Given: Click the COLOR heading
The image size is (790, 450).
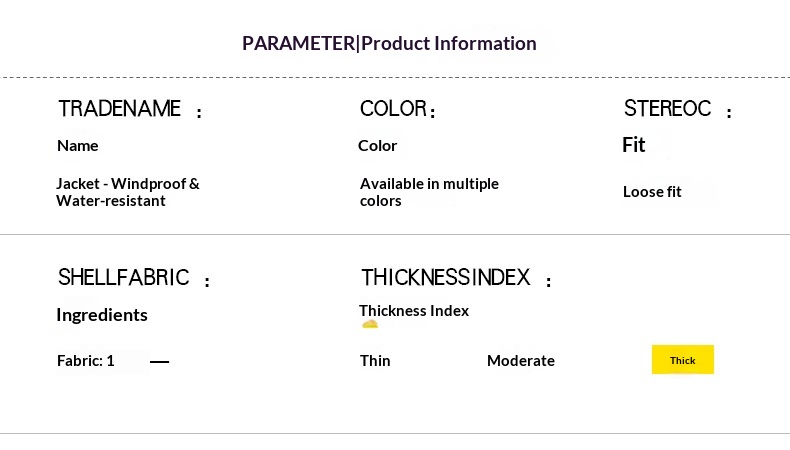Looking at the screenshot, I should tap(393, 109).
